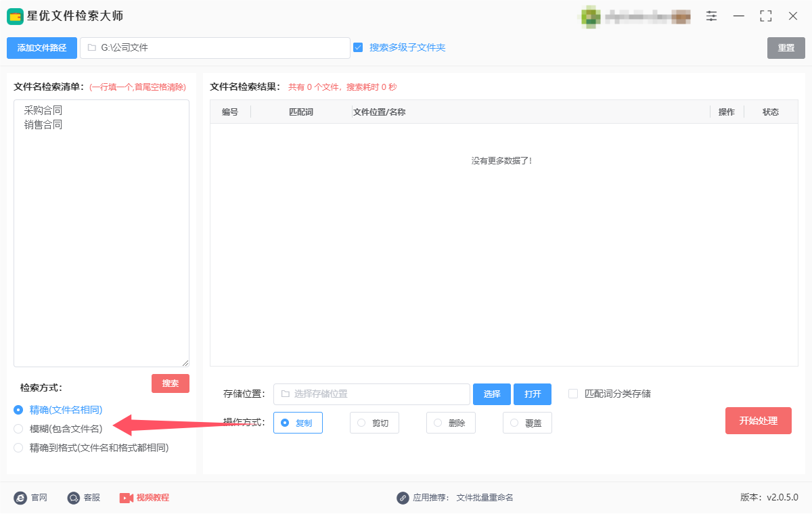Image resolution: width=812 pixels, height=514 pixels.
Task: Open the settings sliders icon in title bar
Action: pyautogui.click(x=712, y=16)
